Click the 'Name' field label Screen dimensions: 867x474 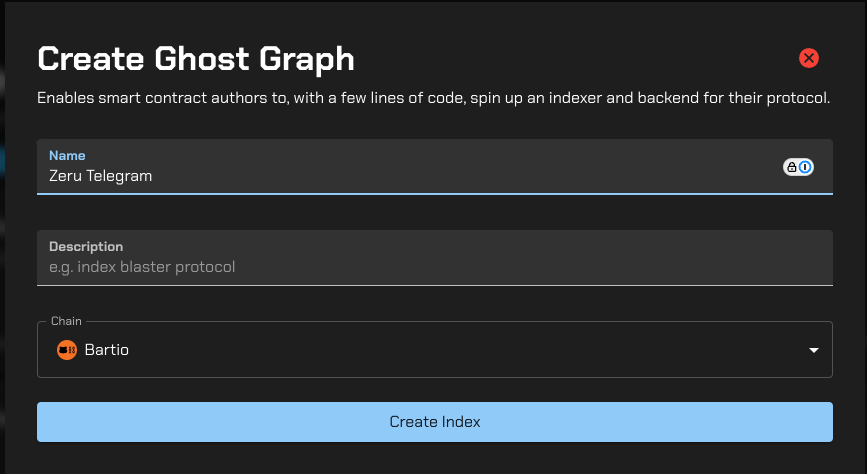(x=67, y=156)
